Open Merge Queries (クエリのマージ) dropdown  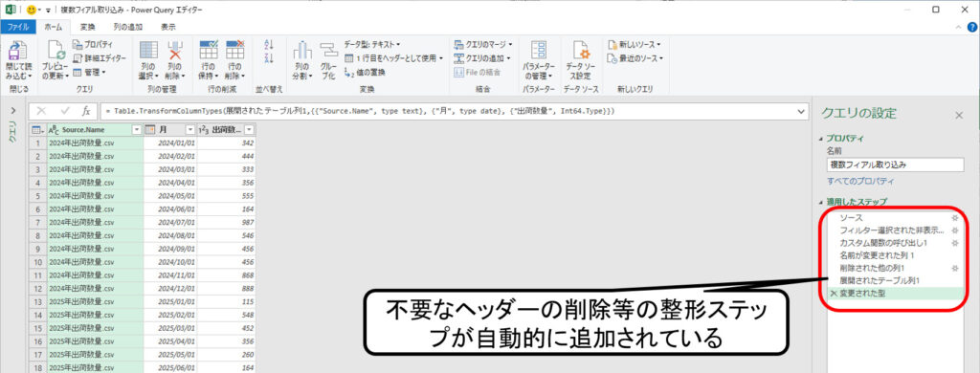pyautogui.click(x=483, y=44)
